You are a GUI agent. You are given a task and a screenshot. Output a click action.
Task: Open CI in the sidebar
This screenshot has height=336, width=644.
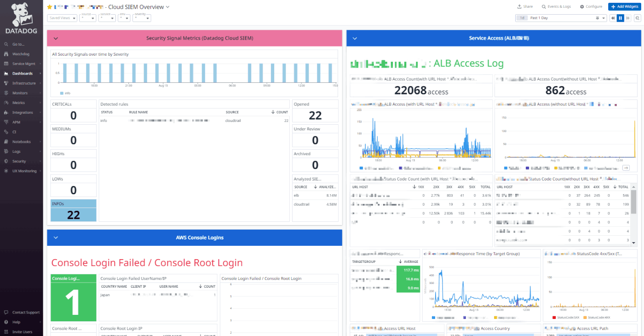click(14, 132)
